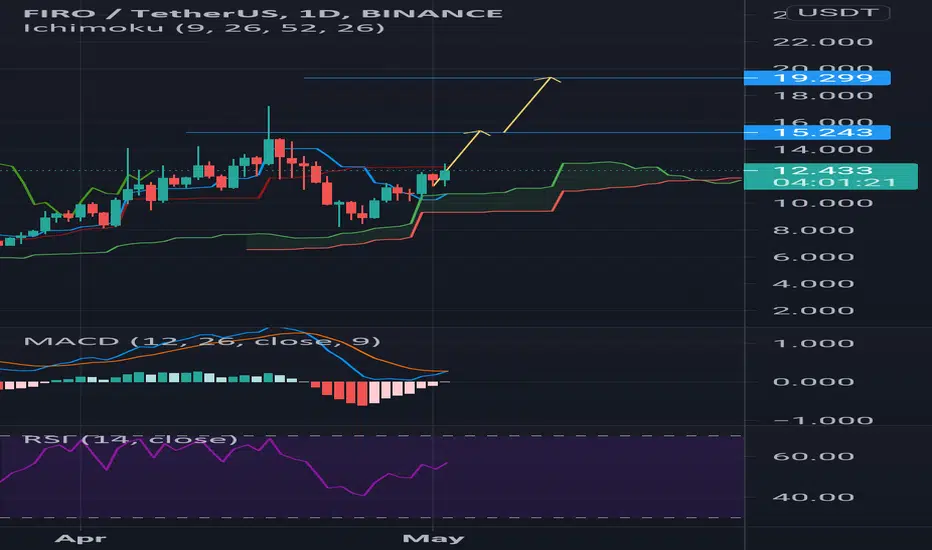Click the 8.000 price scale value
The height and width of the screenshot is (550, 932).
[813, 230]
